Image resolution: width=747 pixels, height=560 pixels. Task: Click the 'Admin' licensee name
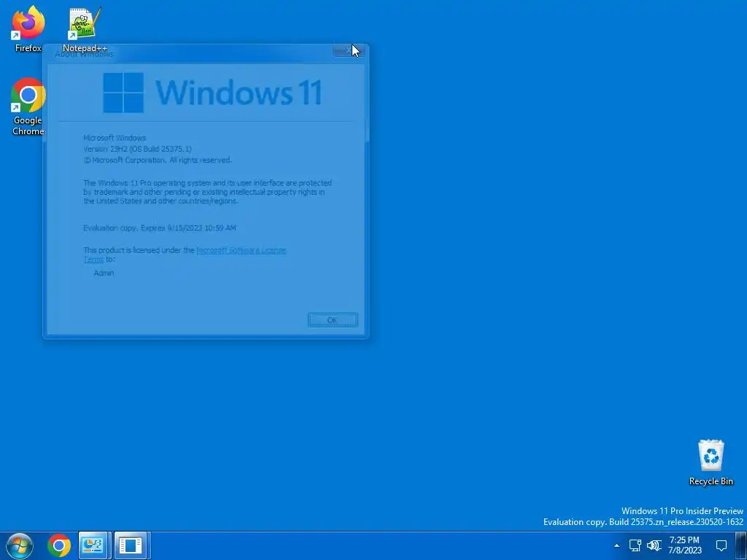coord(104,273)
